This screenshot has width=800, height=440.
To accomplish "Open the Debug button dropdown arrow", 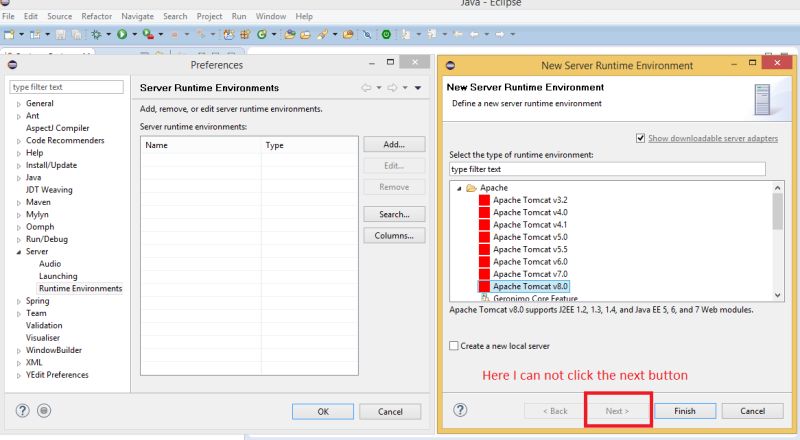I will (108, 34).
